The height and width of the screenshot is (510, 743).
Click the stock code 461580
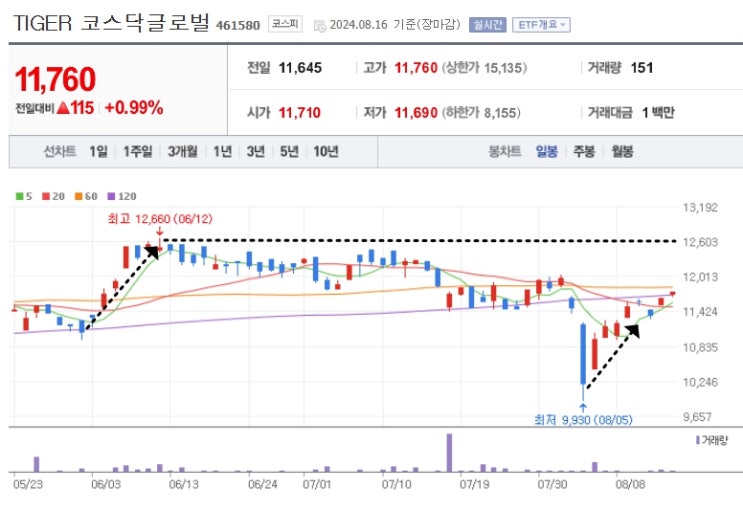click(x=238, y=25)
